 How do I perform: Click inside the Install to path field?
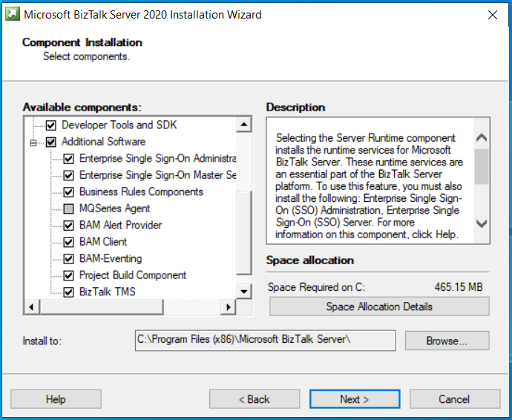point(265,341)
